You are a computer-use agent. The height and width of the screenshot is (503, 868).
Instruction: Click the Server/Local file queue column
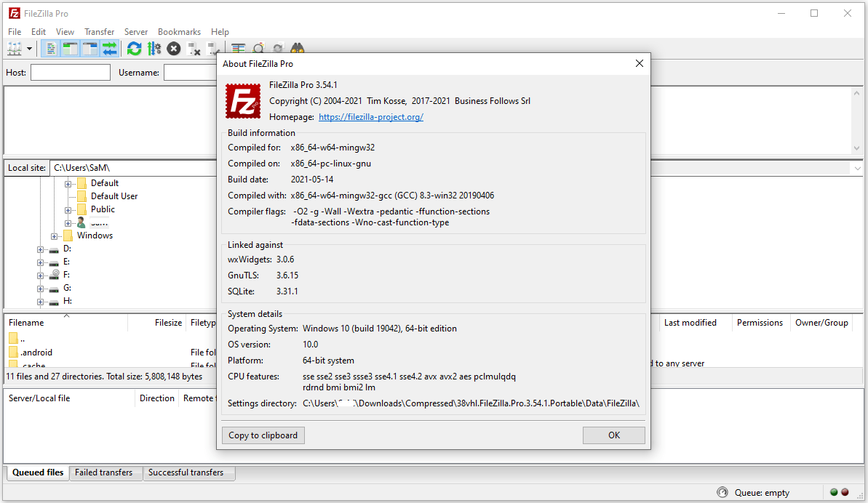70,398
